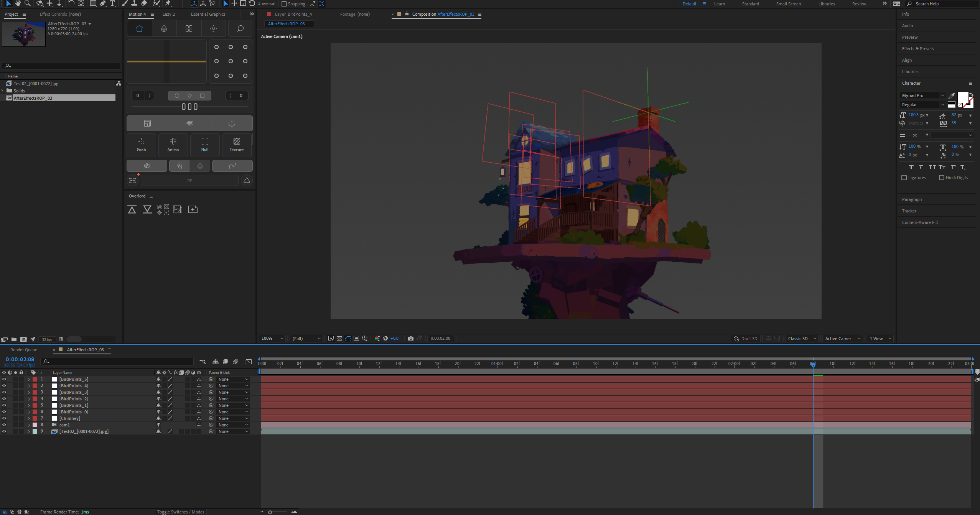The image size is (980, 515).
Task: Enable the Hindi Digits checkbox
Action: tap(942, 178)
